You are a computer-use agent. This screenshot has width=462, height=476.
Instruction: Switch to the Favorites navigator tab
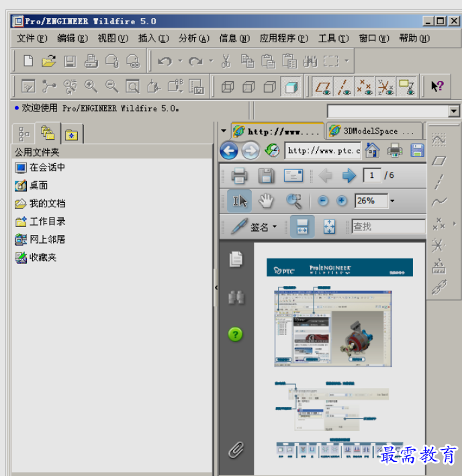(72, 134)
